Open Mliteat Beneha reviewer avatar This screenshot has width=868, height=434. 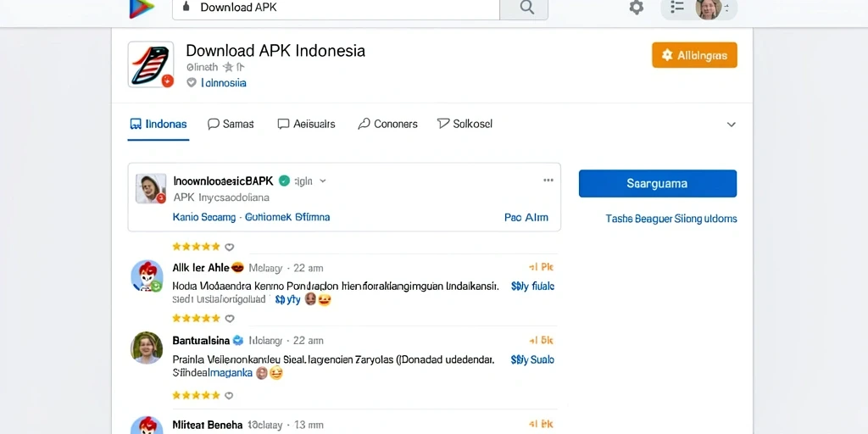147,426
